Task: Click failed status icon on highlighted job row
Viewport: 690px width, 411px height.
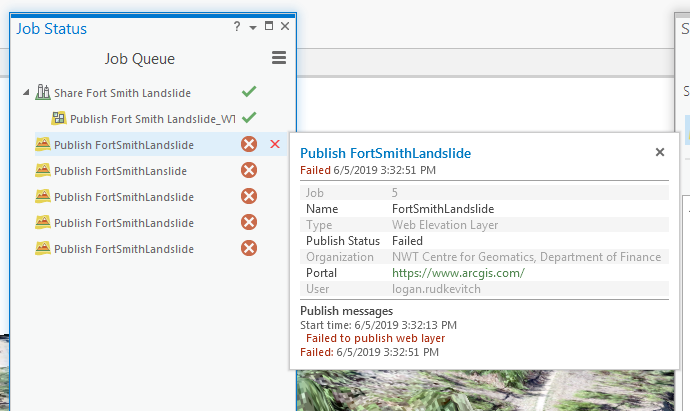Action: click(x=249, y=144)
